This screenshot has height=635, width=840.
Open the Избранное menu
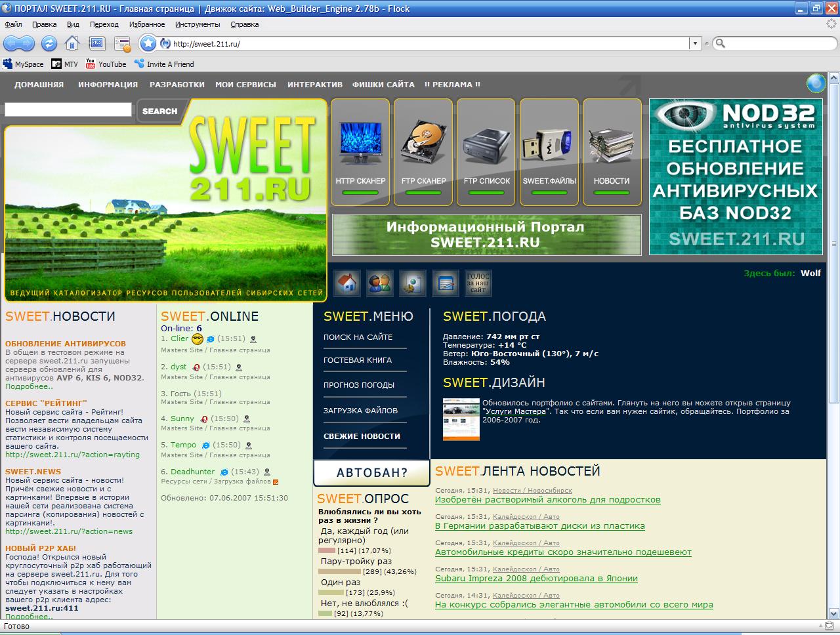pyautogui.click(x=146, y=24)
